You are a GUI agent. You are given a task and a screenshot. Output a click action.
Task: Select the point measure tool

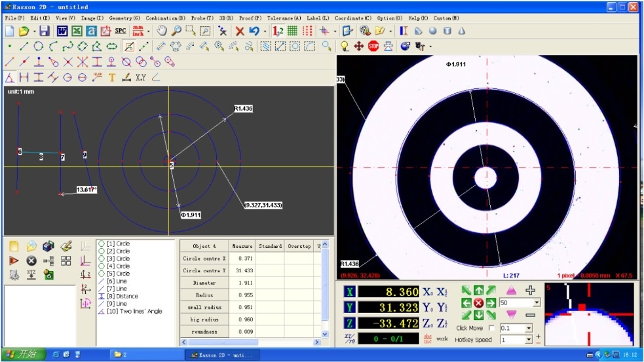(10, 46)
